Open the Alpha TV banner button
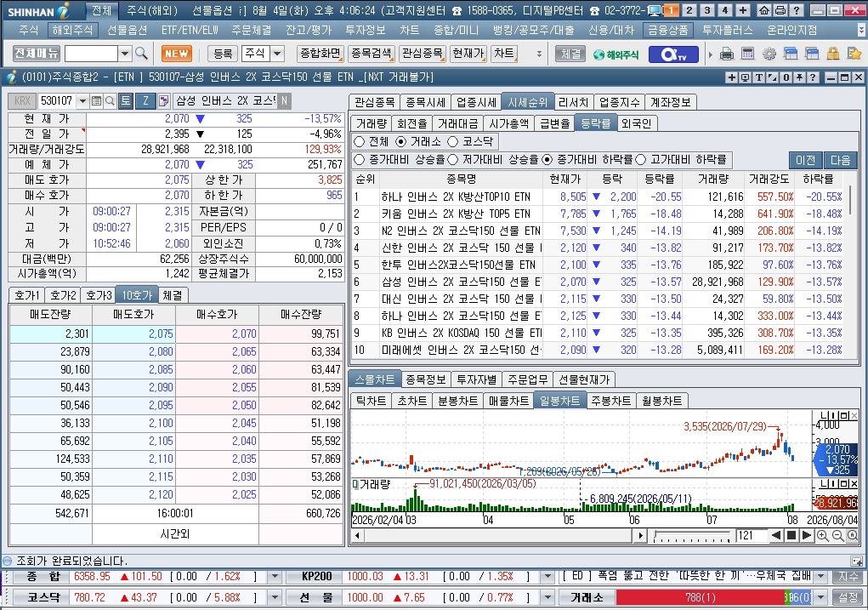Viewport: 868px width, 610px height. coord(673,54)
